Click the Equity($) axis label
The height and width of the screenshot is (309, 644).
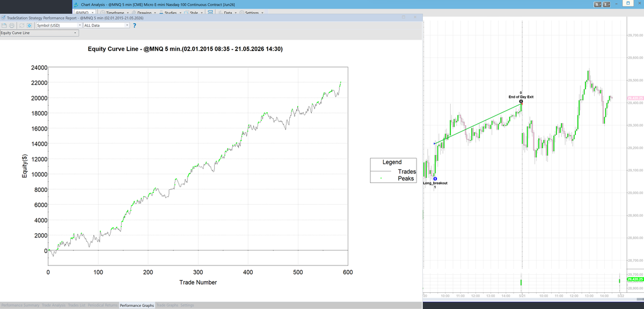click(x=24, y=167)
